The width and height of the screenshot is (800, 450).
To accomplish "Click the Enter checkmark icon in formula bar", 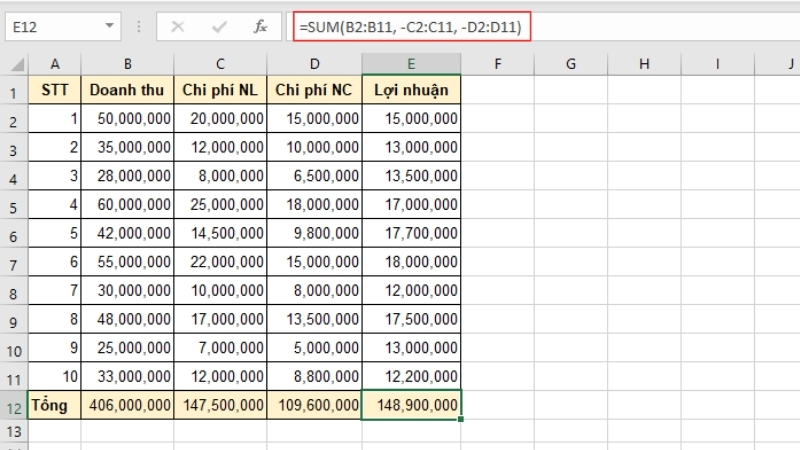I will click(x=219, y=27).
